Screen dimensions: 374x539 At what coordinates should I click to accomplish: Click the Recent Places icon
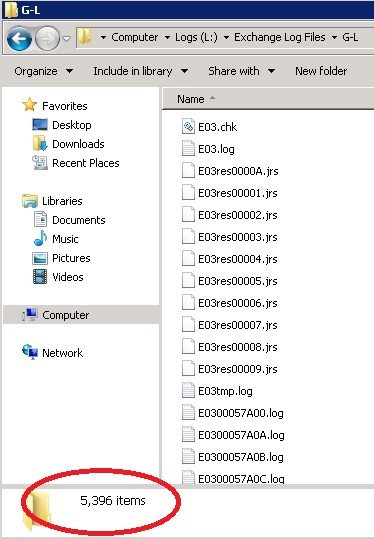click(40, 163)
